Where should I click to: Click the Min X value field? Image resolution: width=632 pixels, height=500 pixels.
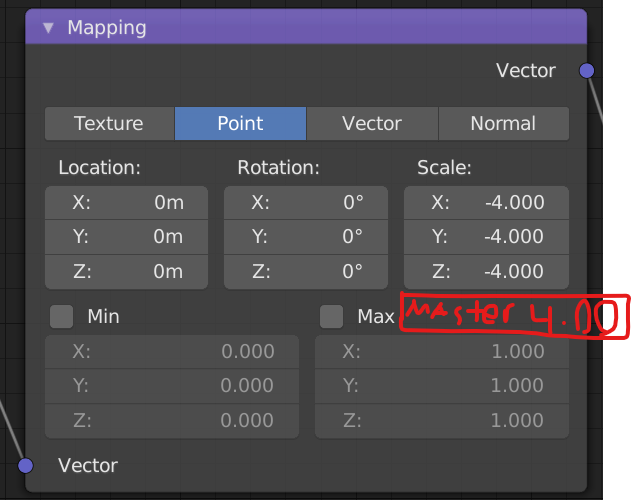[x=172, y=351]
